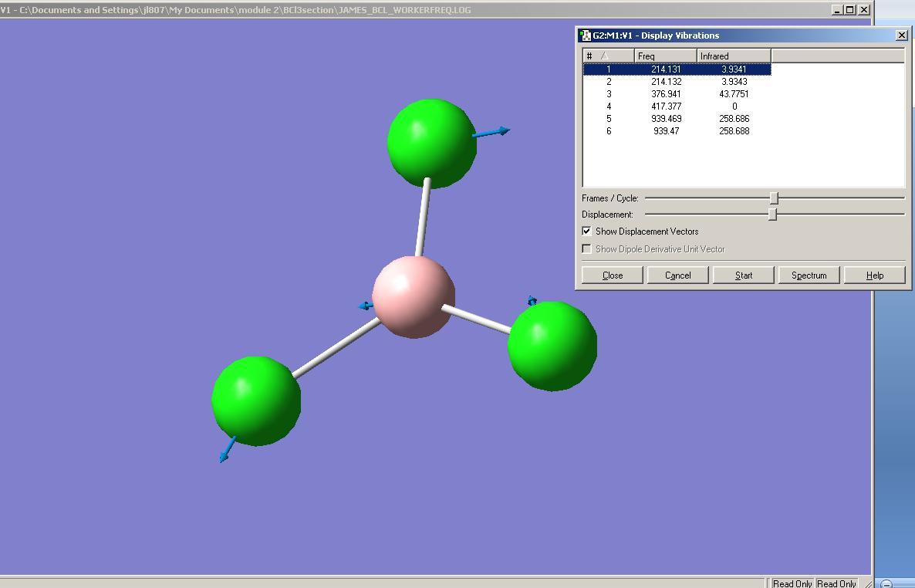Click infrared value 43.7751

click(734, 94)
